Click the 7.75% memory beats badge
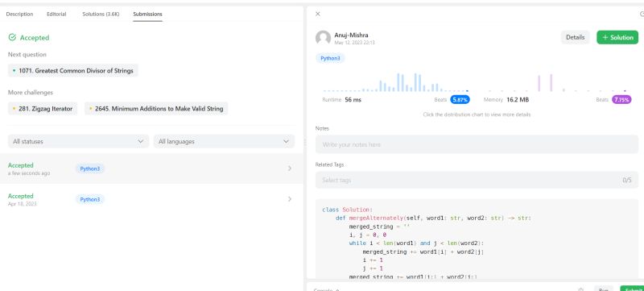Viewport: 644px width, 291px height. (x=621, y=99)
